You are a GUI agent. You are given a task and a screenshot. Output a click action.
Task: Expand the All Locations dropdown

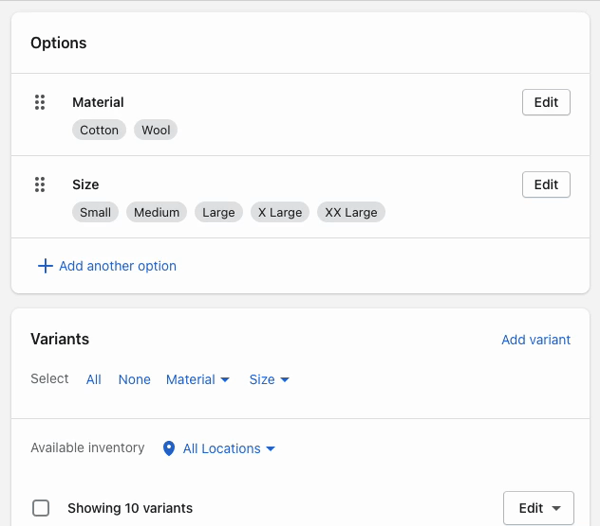click(228, 448)
